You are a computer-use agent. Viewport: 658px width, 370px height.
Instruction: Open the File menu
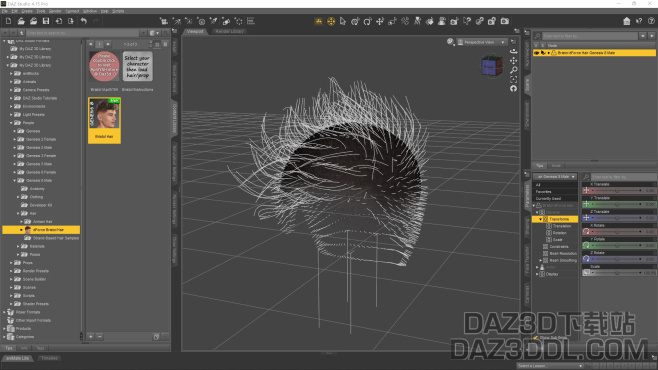coord(5,11)
